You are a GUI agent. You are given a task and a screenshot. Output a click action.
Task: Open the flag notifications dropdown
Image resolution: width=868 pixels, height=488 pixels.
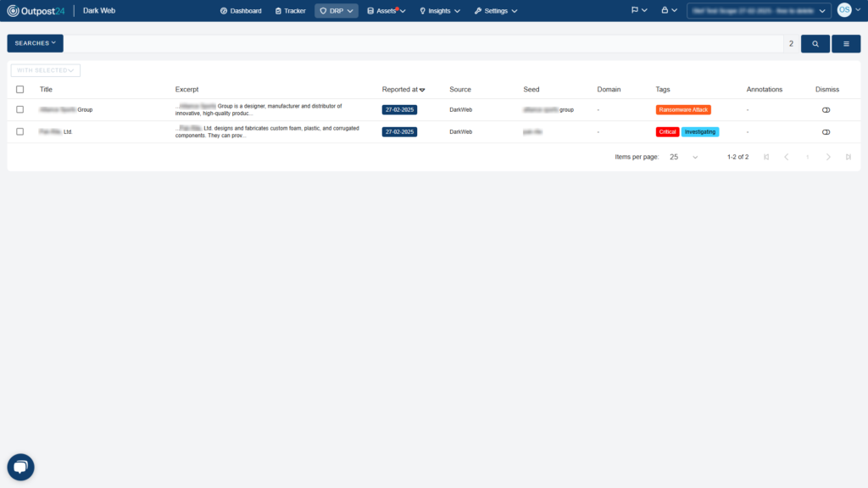639,10
